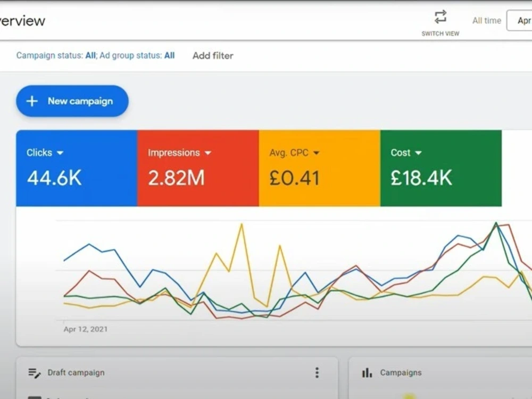Open the Draft campaign three-dot menu
This screenshot has width=532, height=399.
(x=317, y=372)
